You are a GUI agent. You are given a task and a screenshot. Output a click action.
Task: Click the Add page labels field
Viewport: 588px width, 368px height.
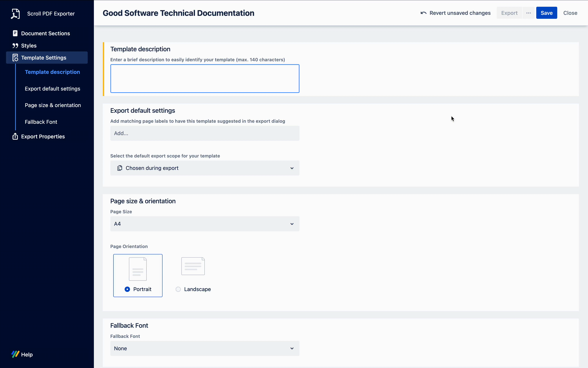[x=204, y=133]
